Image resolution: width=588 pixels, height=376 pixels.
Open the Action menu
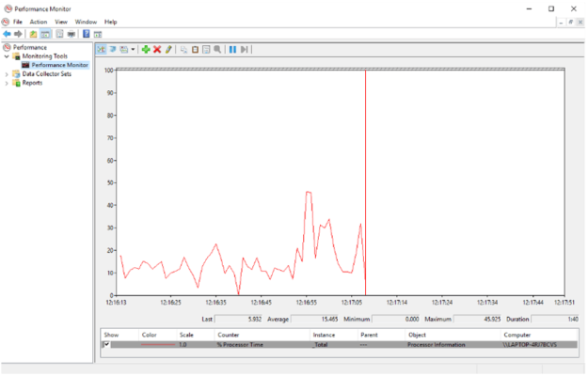coord(39,22)
